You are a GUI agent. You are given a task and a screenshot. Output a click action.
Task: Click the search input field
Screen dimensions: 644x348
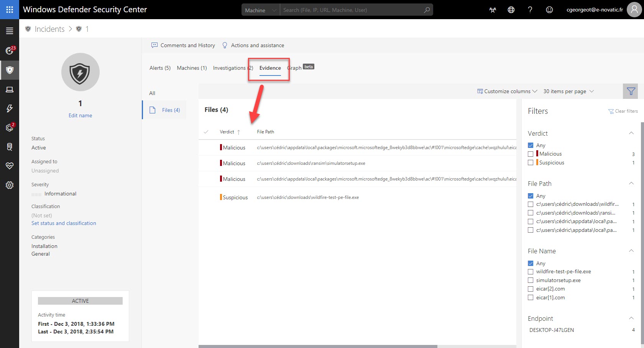point(351,10)
